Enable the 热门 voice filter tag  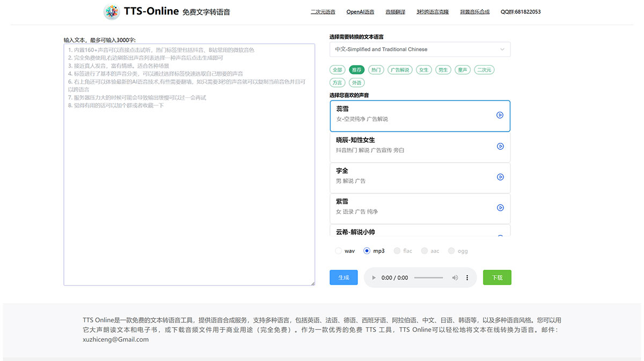pos(376,70)
